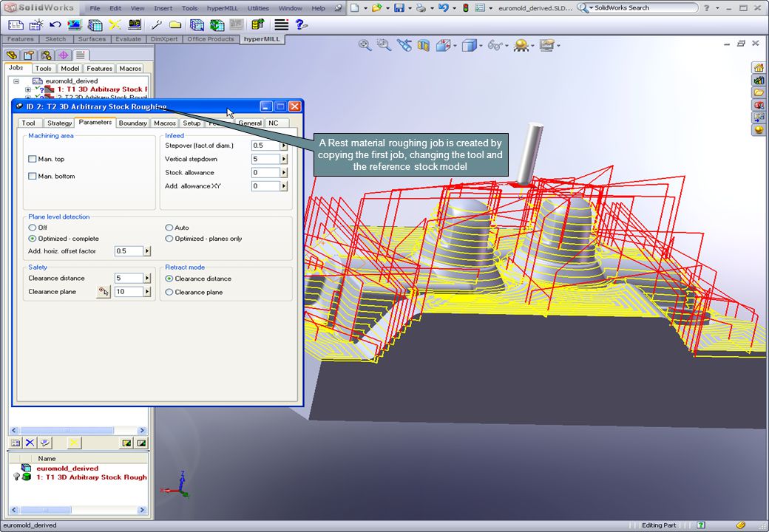This screenshot has height=532, width=769.
Task: Click the Zoom to Area icon
Action: coord(384,45)
